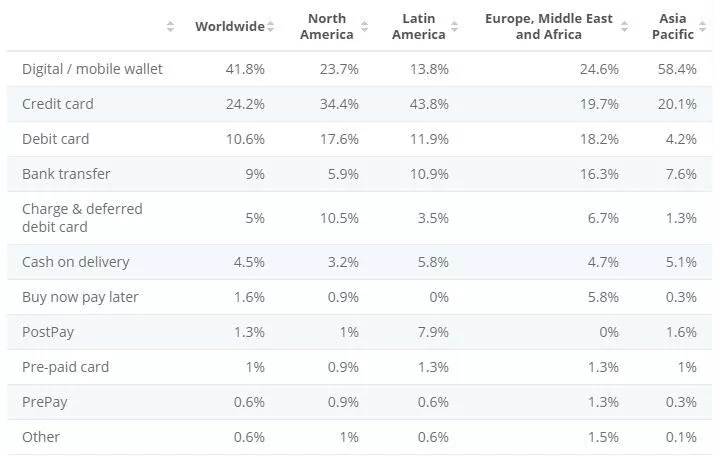Select the North America column header

click(x=327, y=27)
